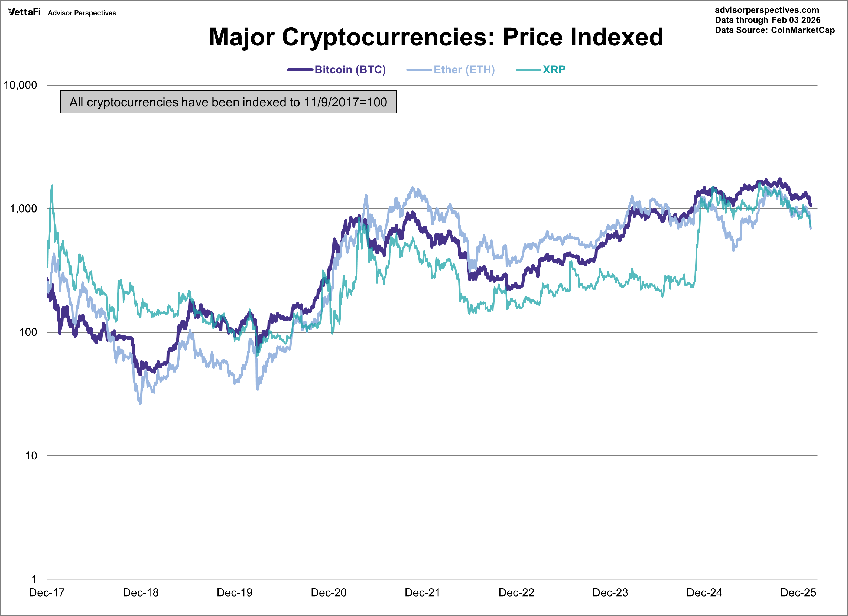Screen dimensions: 848x616
Task: Click the 10,000 y-axis label
Action: [20, 85]
